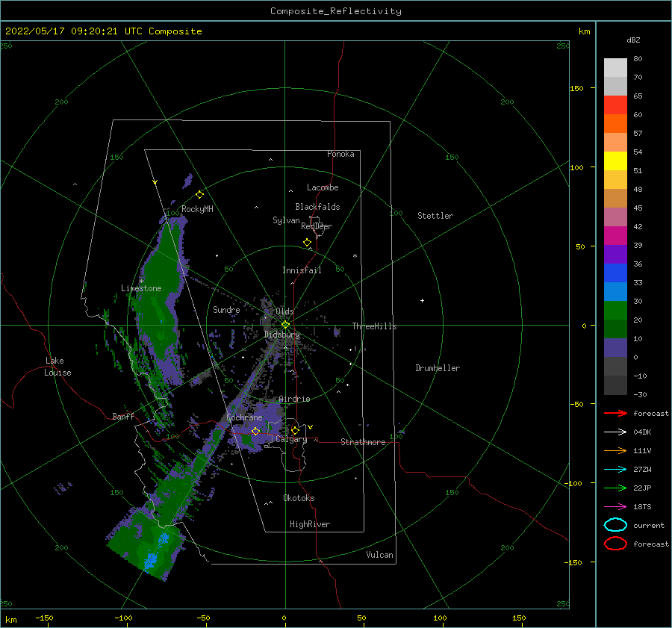672x628 pixels.
Task: Select the bright green 20–30 dBZ swatch
Action: tap(615, 311)
